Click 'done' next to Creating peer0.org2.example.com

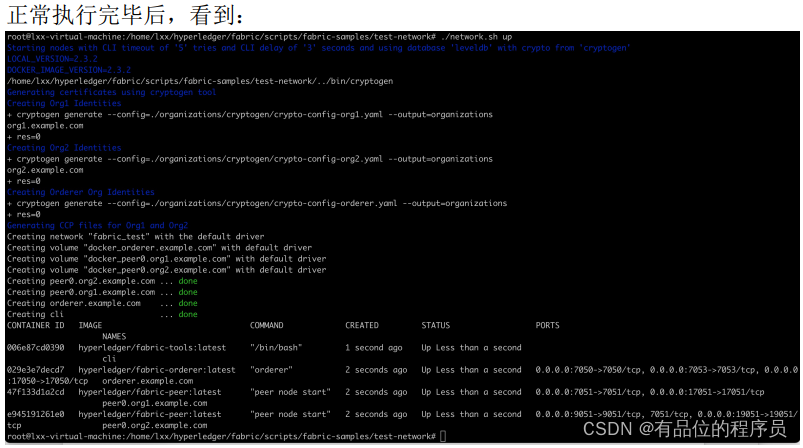pyautogui.click(x=188, y=281)
